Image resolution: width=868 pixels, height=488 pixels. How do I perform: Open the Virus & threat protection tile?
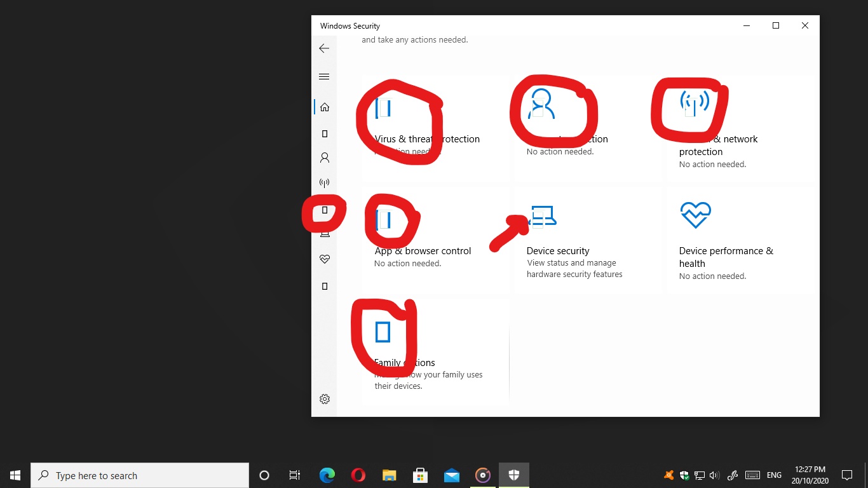435,128
